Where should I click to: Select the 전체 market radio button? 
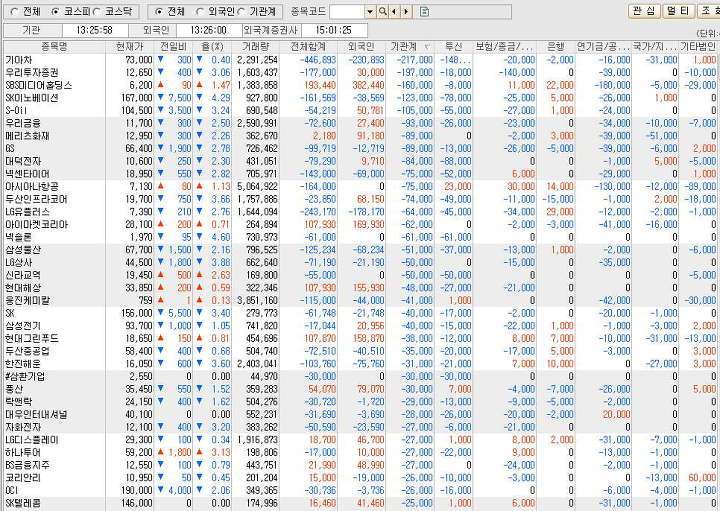pyautogui.click(x=14, y=11)
